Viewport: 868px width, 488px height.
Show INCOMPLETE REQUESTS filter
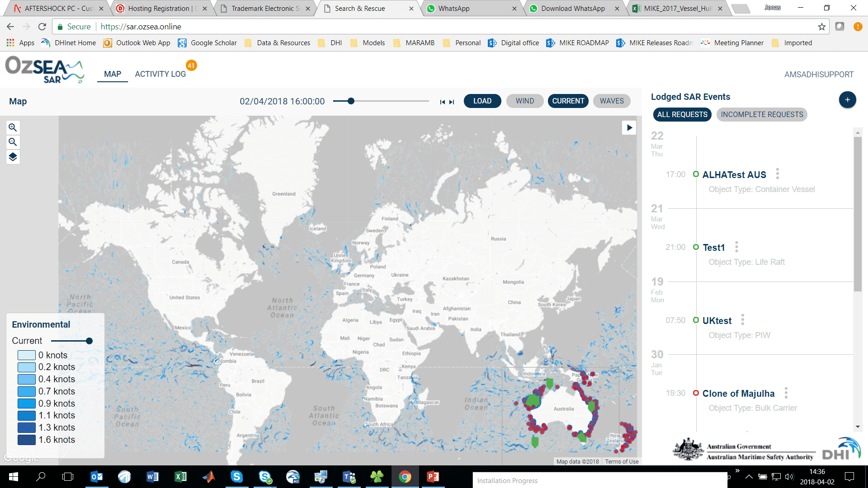(762, 115)
